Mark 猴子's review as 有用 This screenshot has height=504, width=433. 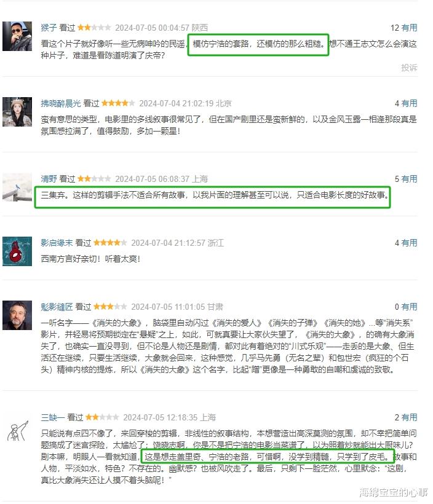click(409, 28)
